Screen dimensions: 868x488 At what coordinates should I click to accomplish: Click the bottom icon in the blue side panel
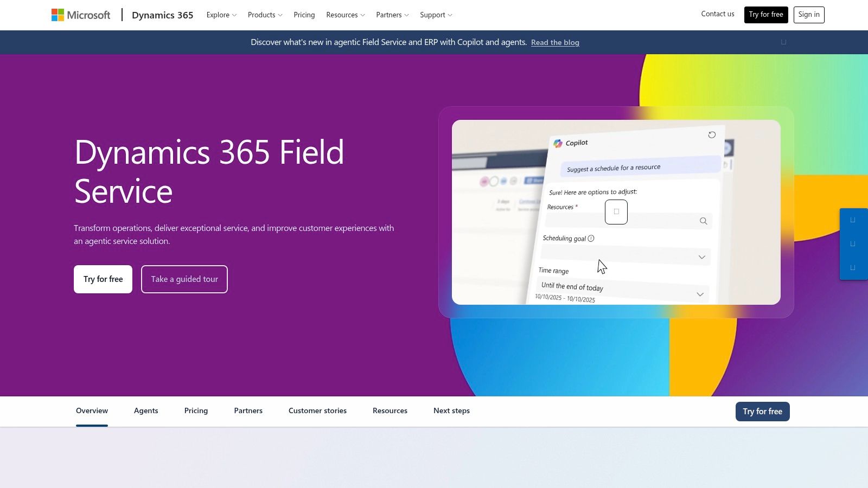pyautogui.click(x=853, y=268)
